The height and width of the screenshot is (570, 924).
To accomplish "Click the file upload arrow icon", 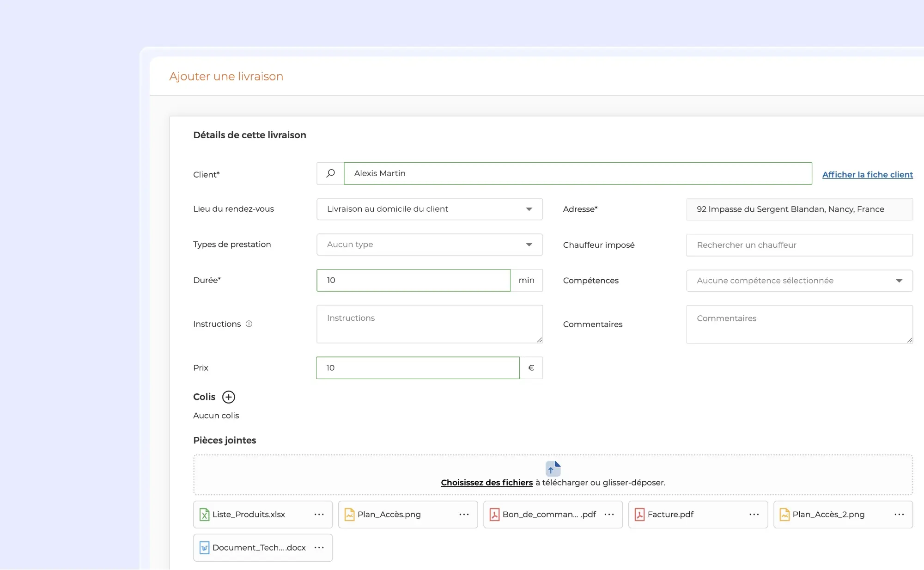I will coord(553,468).
